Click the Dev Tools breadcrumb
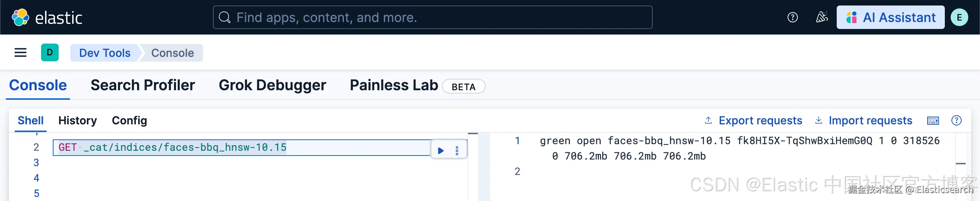The image size is (980, 201). click(104, 53)
